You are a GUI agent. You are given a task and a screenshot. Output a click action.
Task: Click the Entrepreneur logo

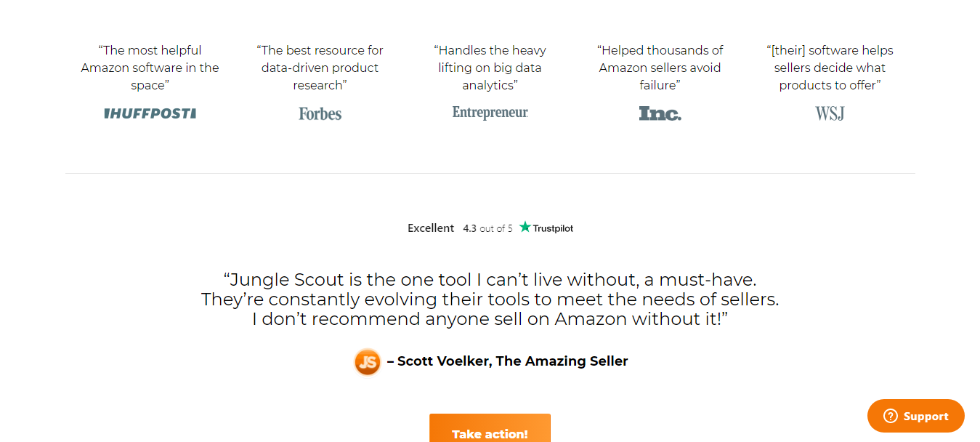pyautogui.click(x=490, y=113)
